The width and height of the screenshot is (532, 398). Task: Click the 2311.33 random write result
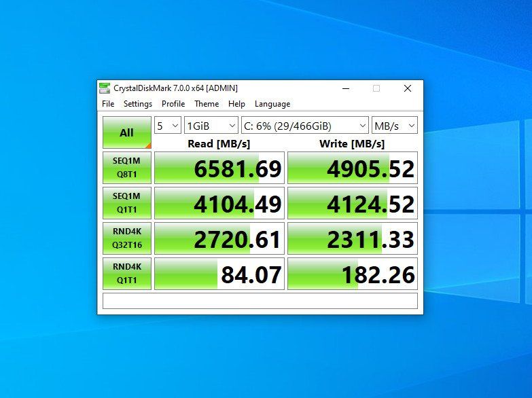point(353,238)
